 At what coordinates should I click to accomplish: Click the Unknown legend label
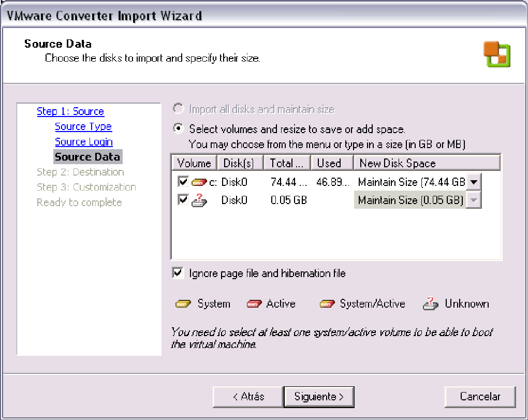point(467,304)
